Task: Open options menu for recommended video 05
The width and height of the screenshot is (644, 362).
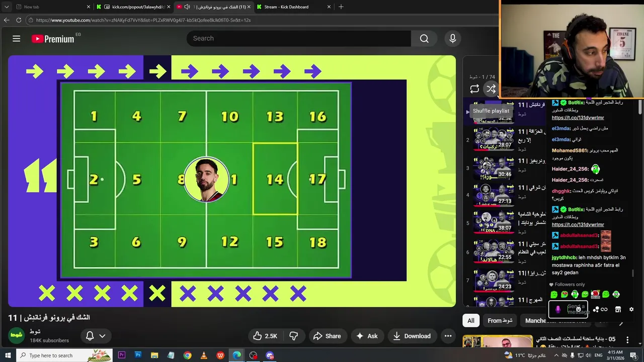Action: (x=627, y=340)
